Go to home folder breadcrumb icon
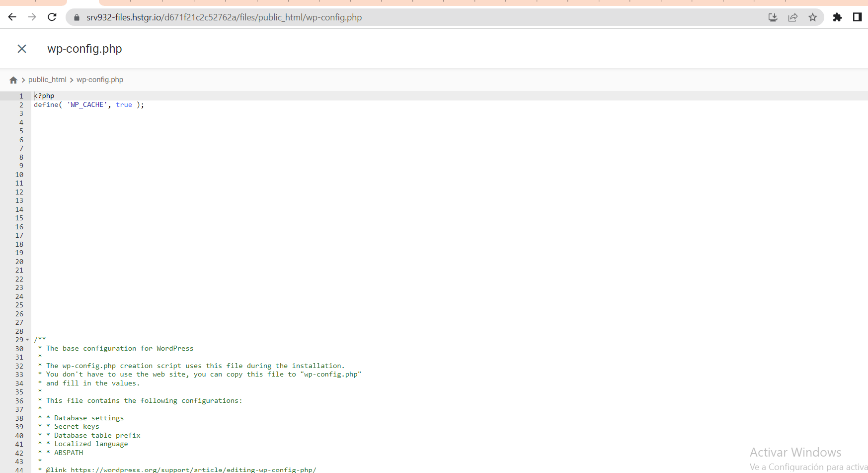This screenshot has width=868, height=473. pos(13,80)
